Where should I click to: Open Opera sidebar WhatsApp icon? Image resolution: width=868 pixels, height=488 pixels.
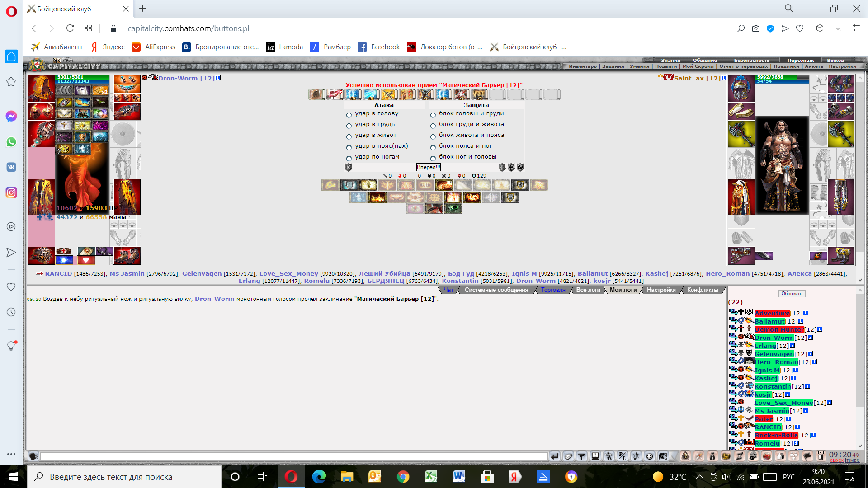pyautogui.click(x=11, y=142)
